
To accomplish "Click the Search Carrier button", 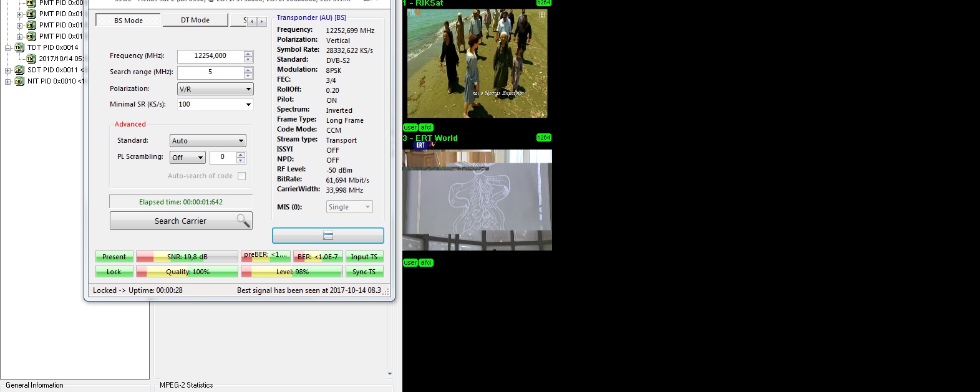I will pyautogui.click(x=181, y=221).
